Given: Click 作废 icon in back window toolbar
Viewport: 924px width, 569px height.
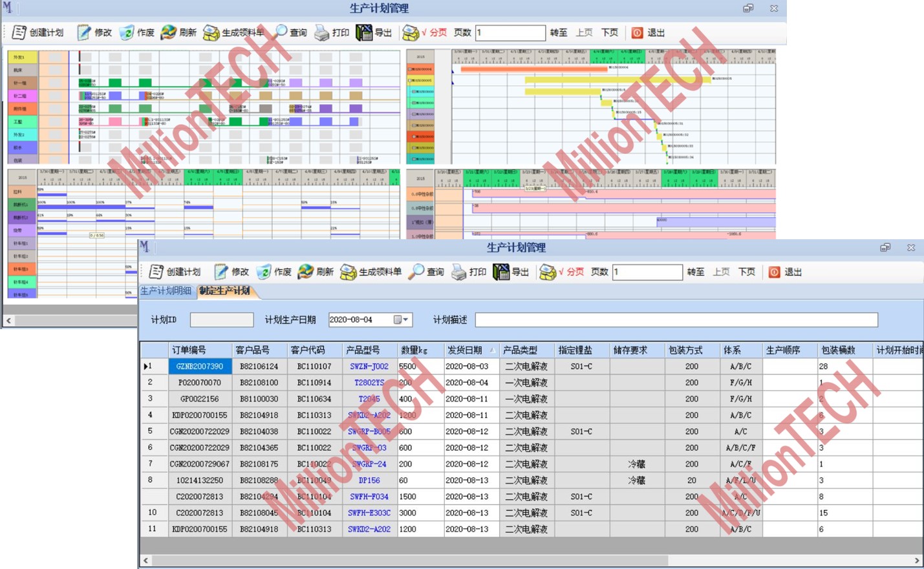Looking at the screenshot, I should (x=127, y=32).
